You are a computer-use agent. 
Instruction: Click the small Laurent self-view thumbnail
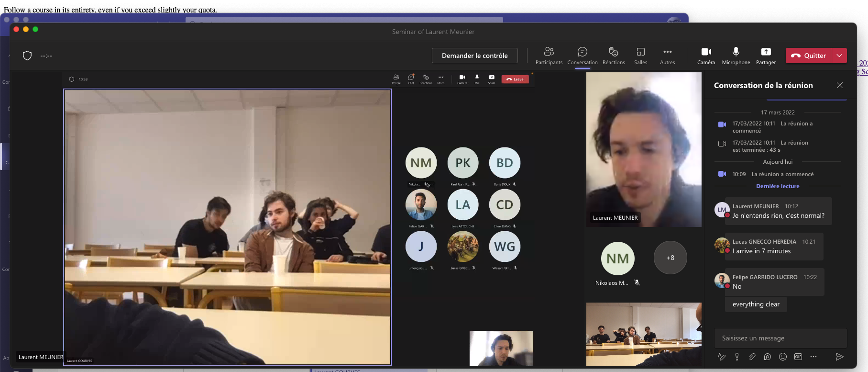tap(501, 348)
